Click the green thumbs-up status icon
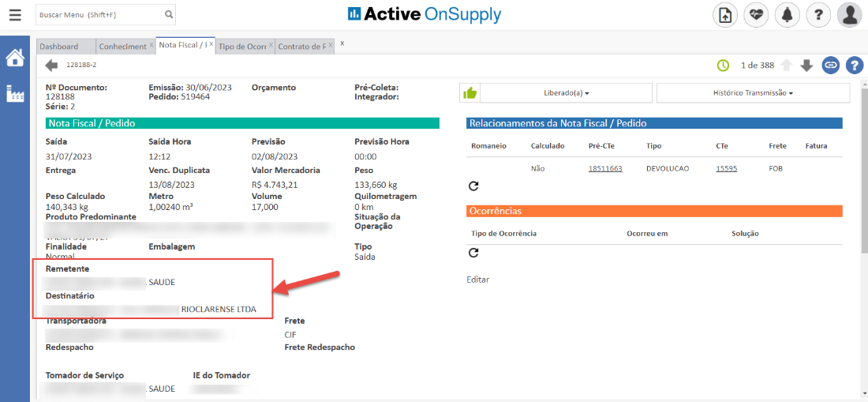Viewport: 868px width, 402px height. (470, 93)
